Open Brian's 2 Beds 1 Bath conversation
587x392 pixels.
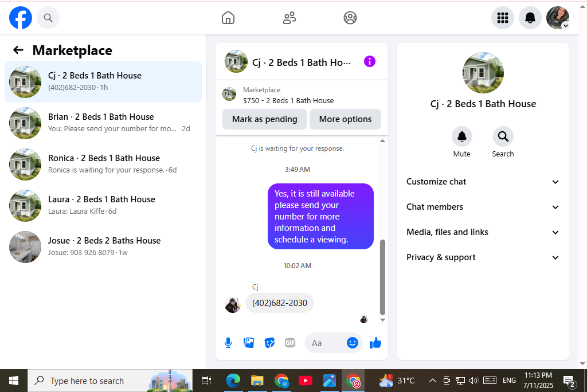pos(103,123)
